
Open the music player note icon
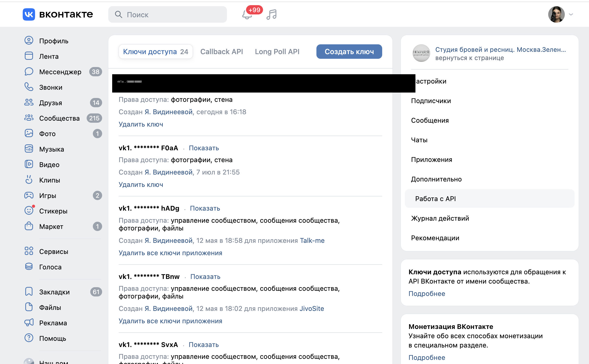(x=272, y=14)
